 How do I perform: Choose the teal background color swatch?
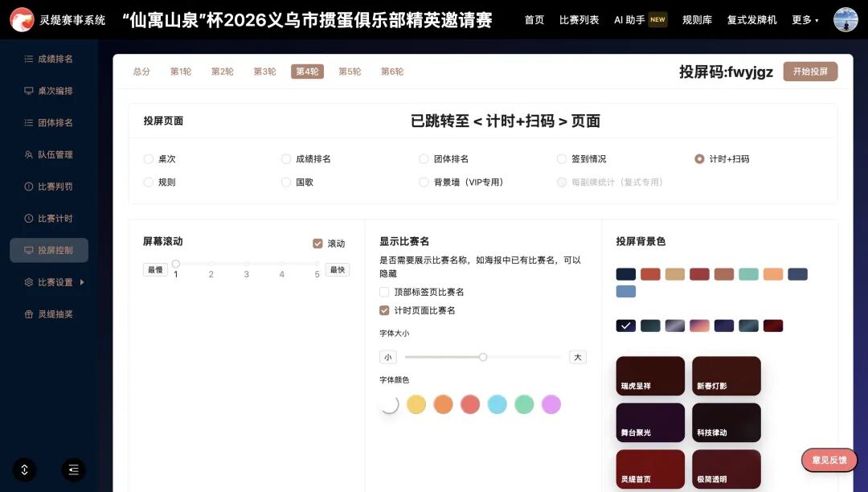(748, 274)
